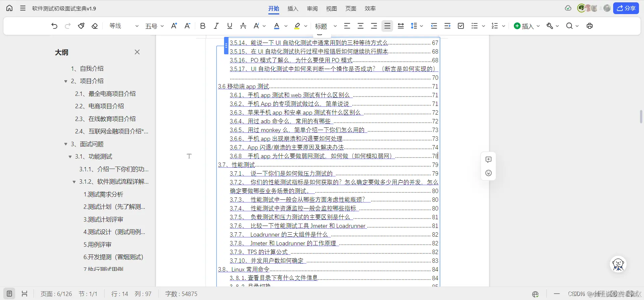Add emoji reaction from side panel
This screenshot has height=300, width=644.
(x=488, y=173)
